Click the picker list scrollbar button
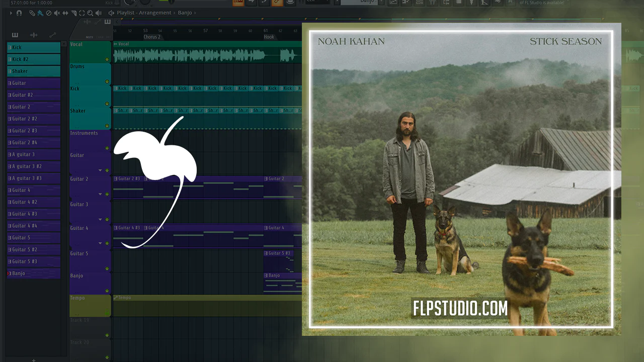This screenshot has width=644, height=362. click(x=64, y=44)
